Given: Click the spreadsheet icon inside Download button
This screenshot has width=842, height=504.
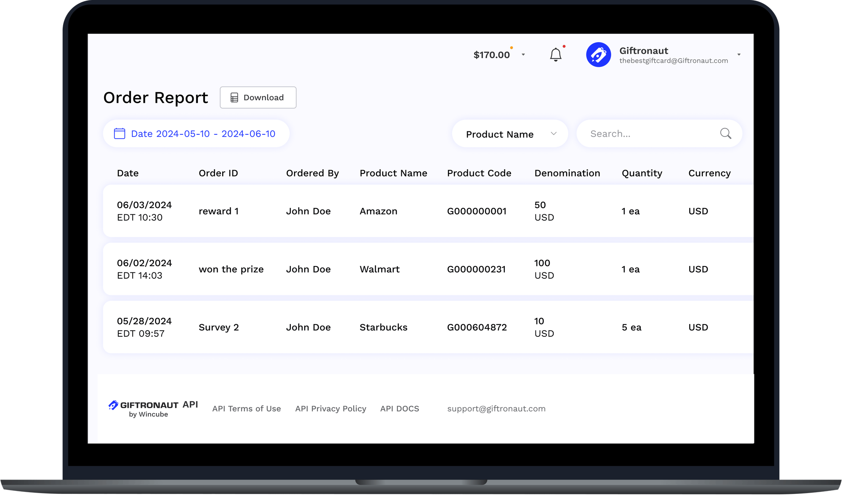Looking at the screenshot, I should (234, 97).
